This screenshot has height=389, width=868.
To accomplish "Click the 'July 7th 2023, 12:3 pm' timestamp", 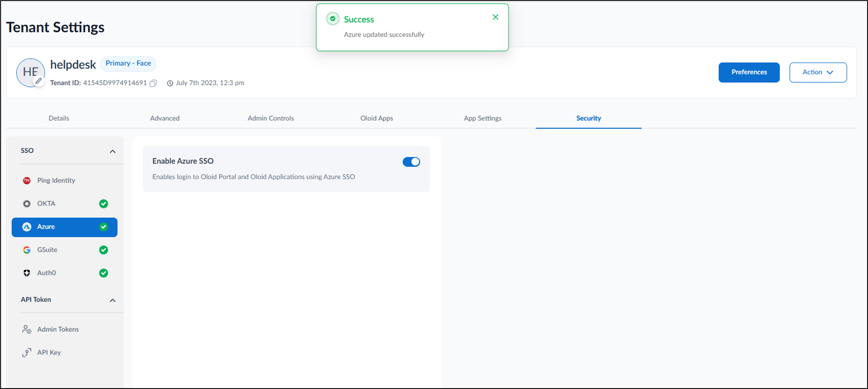I will tap(210, 83).
